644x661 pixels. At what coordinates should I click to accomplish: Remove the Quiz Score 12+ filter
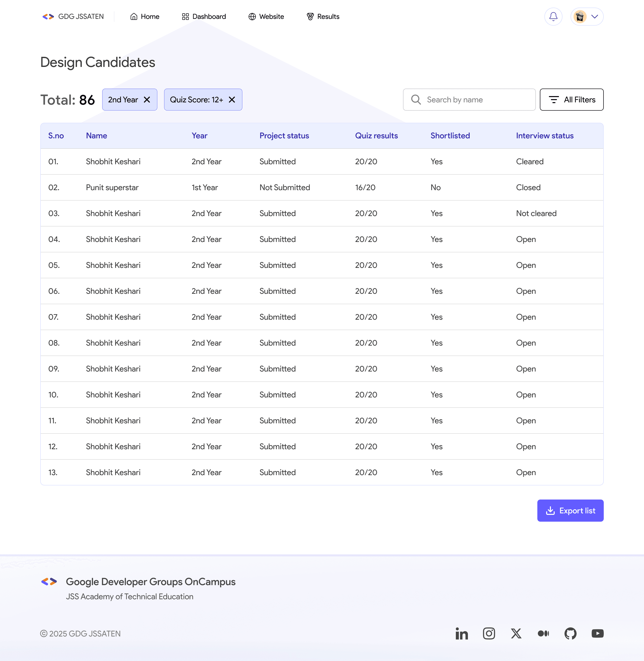click(232, 100)
